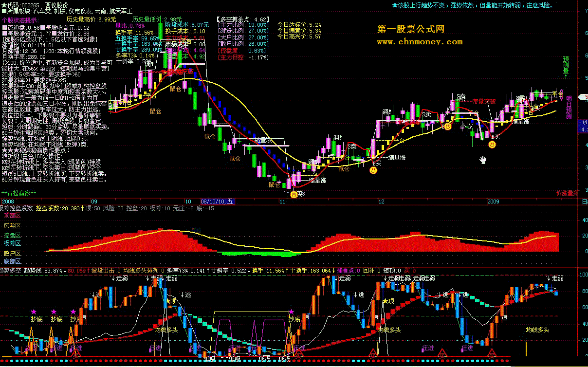Click the 2008 label on time axis
The image size is (588, 367).
[7, 201]
